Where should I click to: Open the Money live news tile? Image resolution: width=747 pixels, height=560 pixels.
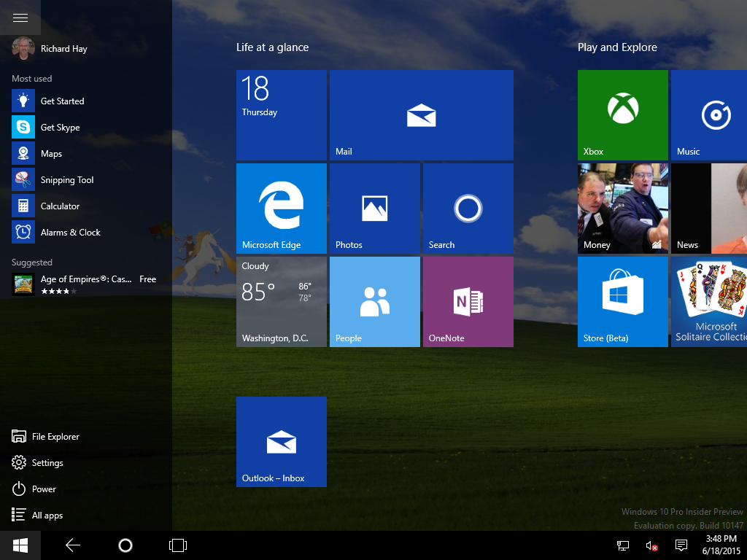(x=622, y=208)
